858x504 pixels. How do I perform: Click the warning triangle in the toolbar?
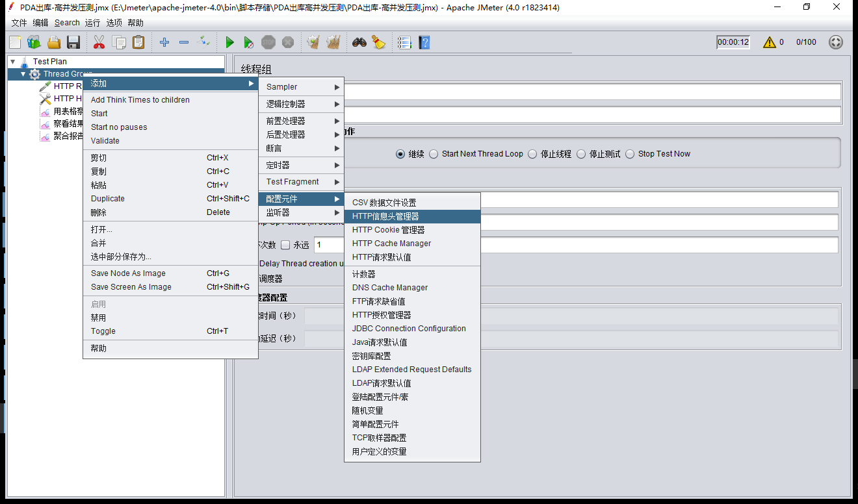point(771,42)
